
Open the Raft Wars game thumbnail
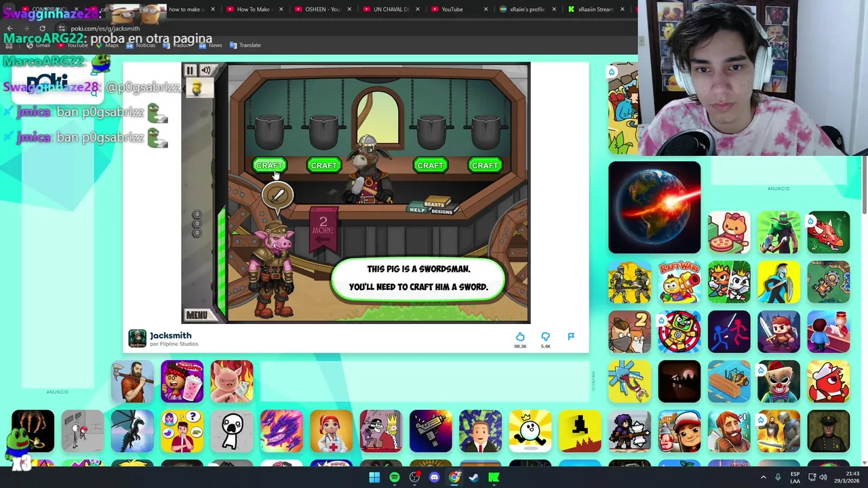click(679, 282)
